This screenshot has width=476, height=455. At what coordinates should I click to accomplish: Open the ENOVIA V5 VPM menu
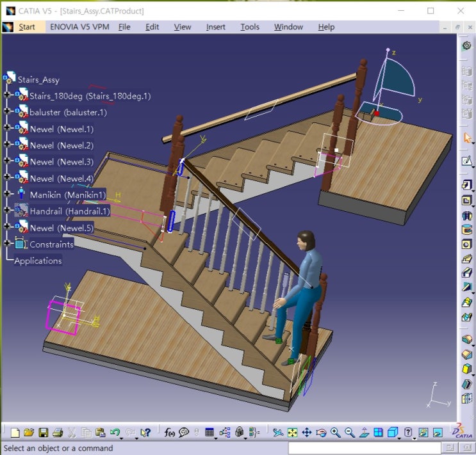pyautogui.click(x=79, y=27)
